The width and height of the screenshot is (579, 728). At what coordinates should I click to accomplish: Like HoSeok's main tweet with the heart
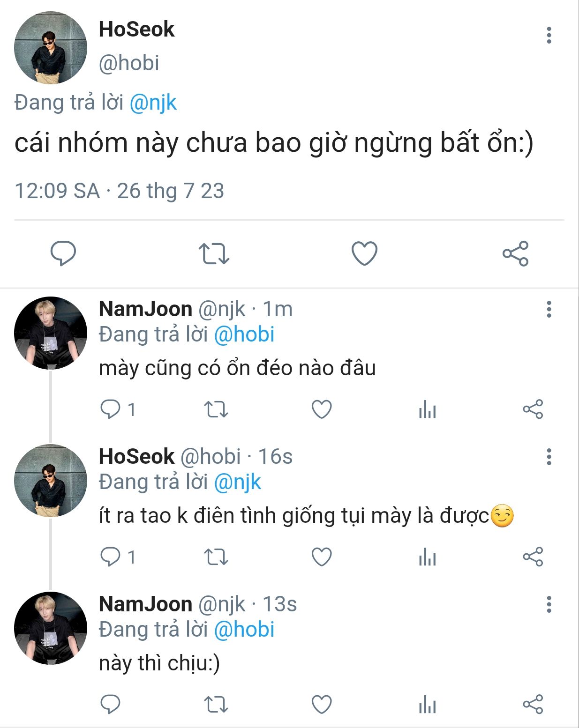pos(364,253)
